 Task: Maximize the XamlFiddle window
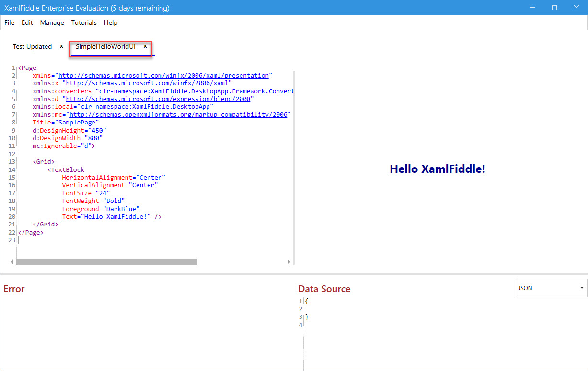pos(554,8)
